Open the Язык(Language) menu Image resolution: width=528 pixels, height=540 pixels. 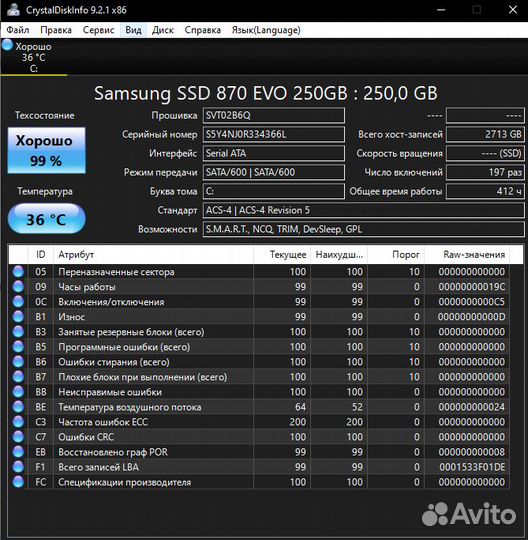coord(266,30)
